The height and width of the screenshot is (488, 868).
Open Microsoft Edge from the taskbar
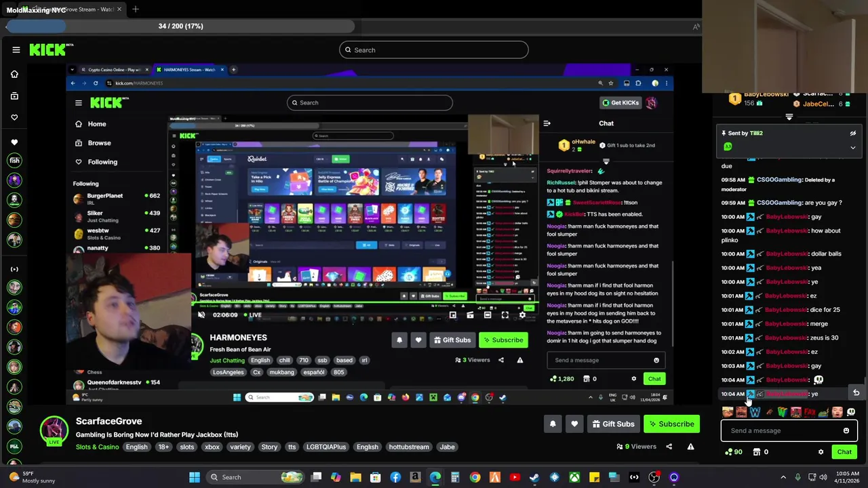tap(435, 477)
